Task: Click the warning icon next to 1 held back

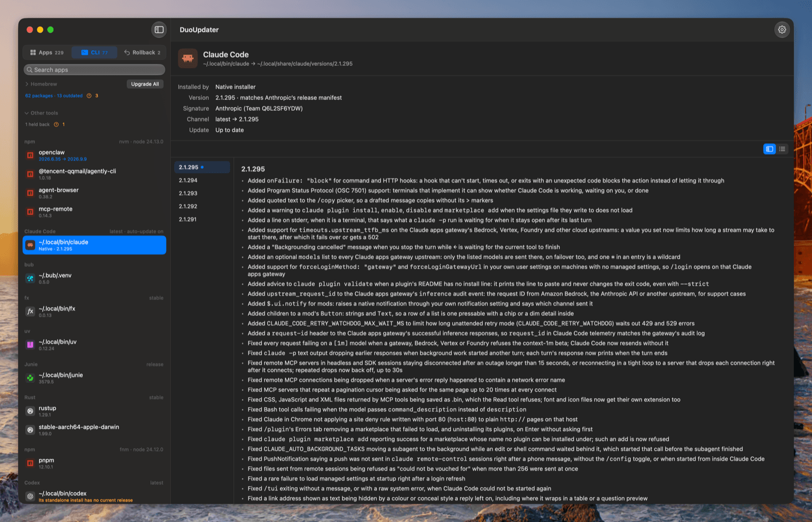Action: pyautogui.click(x=56, y=124)
